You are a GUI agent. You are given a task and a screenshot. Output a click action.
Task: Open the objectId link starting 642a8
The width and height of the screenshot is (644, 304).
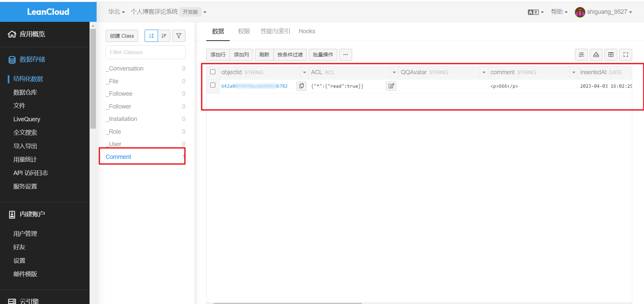pos(255,86)
